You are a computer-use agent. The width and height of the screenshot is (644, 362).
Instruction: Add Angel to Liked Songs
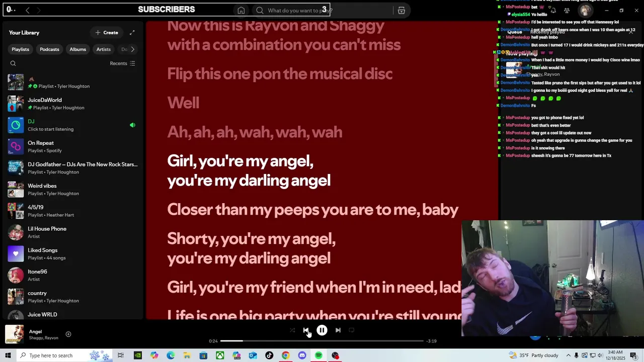[68, 334]
